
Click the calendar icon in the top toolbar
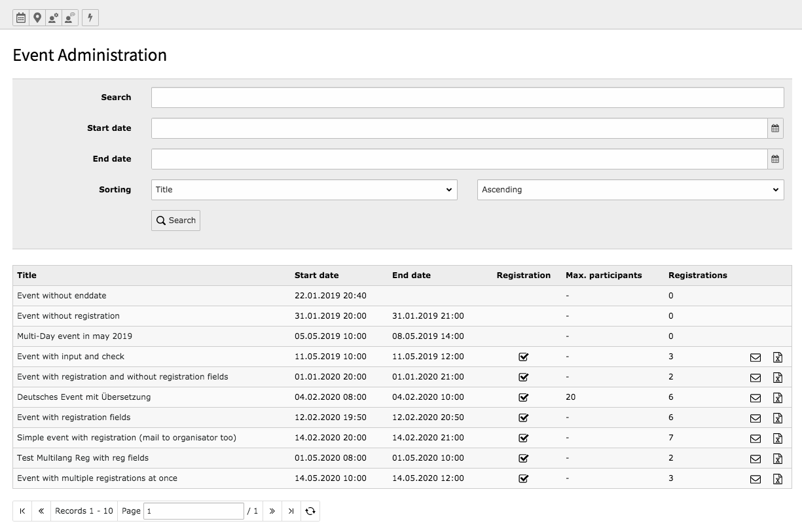[x=21, y=18]
